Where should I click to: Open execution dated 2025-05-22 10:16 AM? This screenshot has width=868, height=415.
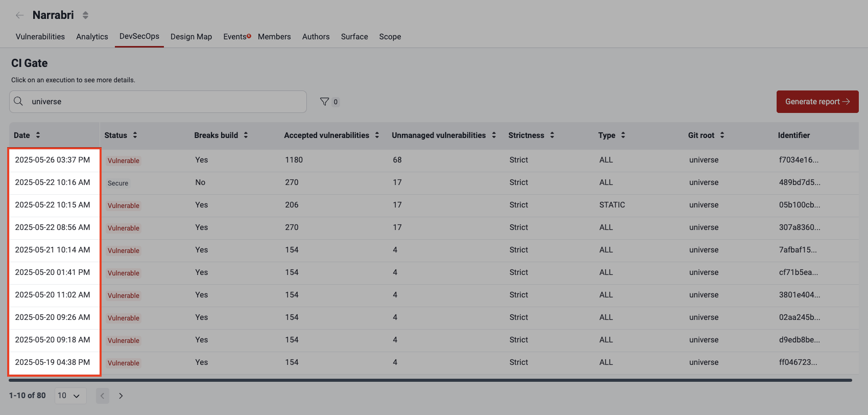coord(53,182)
